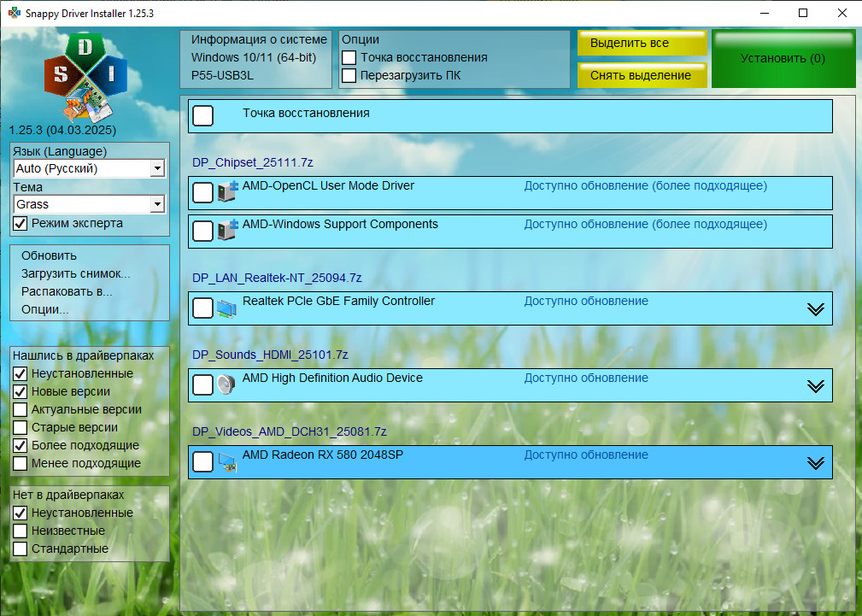
Task: Choose the Распаковать в... item
Action: point(67,291)
